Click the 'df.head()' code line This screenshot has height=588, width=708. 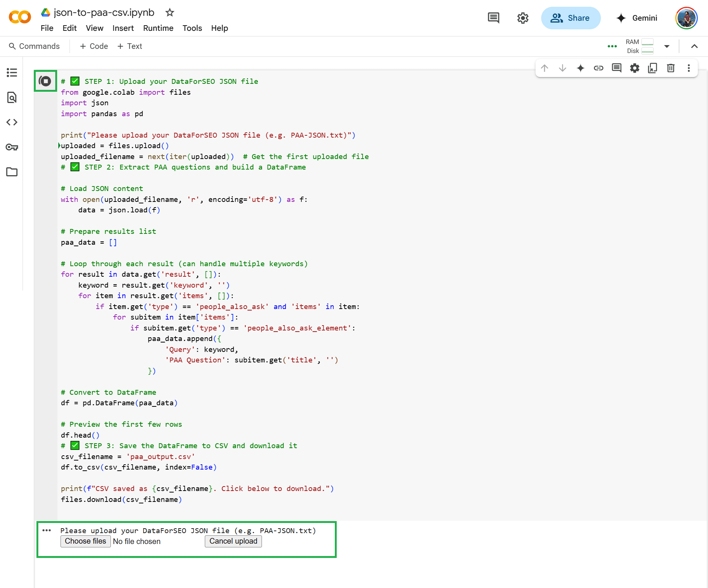tap(80, 435)
